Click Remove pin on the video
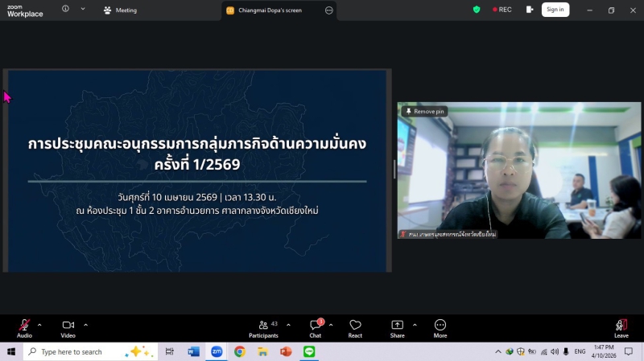The height and width of the screenshot is (361, 644). pyautogui.click(x=426, y=112)
